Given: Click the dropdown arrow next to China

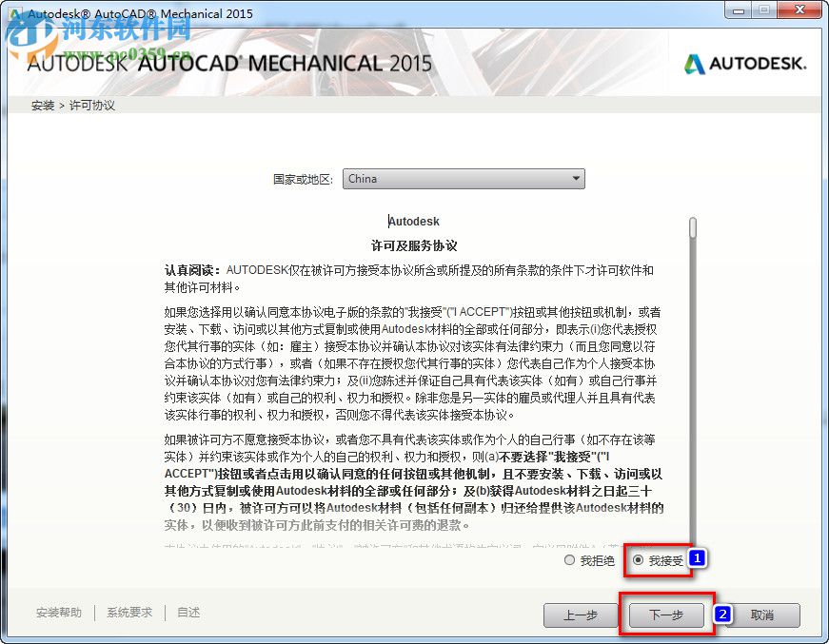Looking at the screenshot, I should (x=577, y=179).
